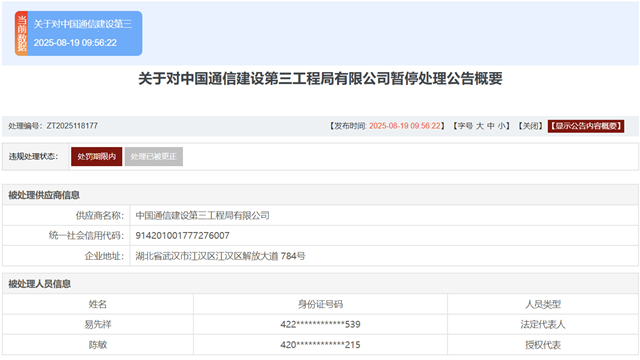The image size is (640, 360).
Task: Click the 姓名 column header
Action: point(98,304)
